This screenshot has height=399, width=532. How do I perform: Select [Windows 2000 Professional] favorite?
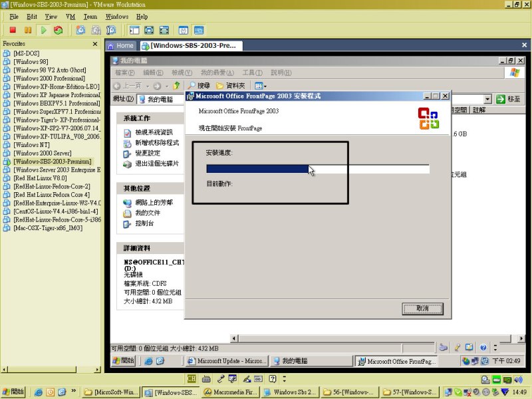49,78
